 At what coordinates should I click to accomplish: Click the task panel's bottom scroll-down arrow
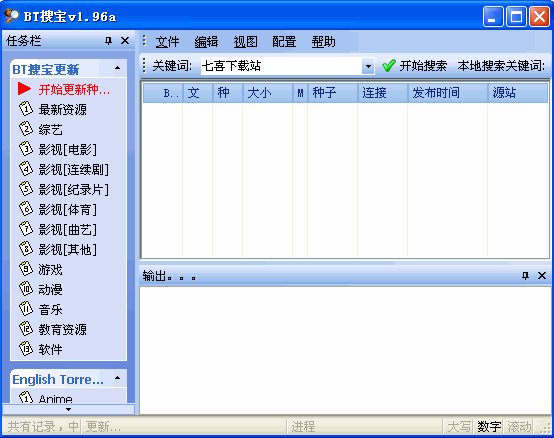(x=69, y=409)
